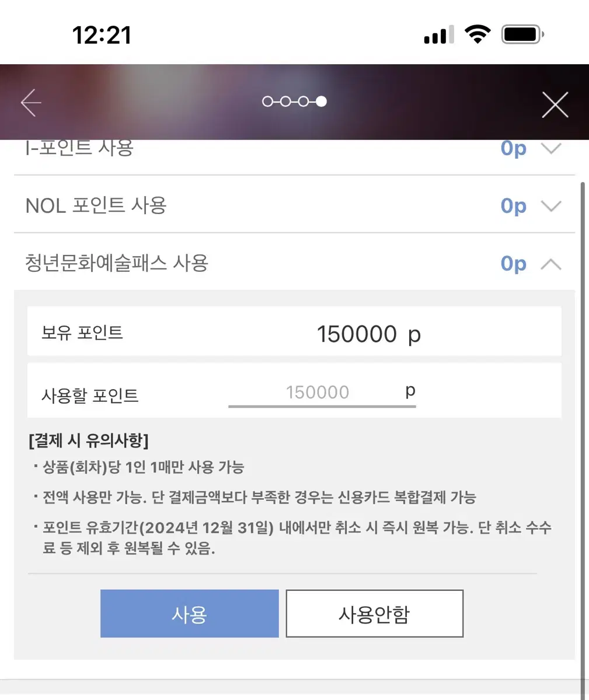Tap the cellular signal bars icon
The image size is (589, 700).
pos(439,36)
